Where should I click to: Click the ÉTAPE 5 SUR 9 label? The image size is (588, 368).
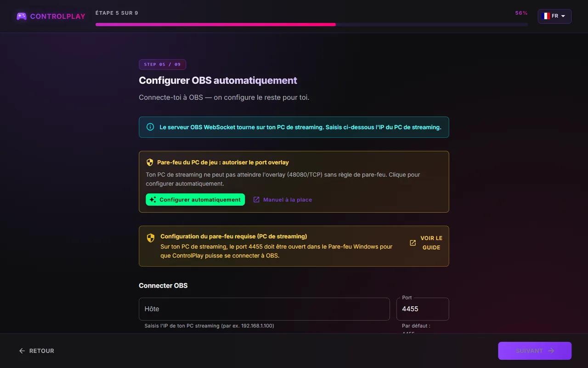pos(117,13)
